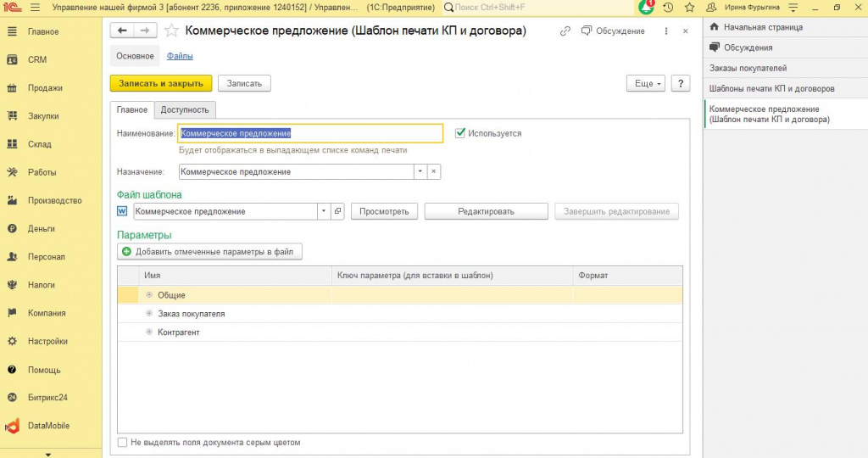Open Настройки gear icon
This screenshot has height=458, width=868.
(12, 341)
